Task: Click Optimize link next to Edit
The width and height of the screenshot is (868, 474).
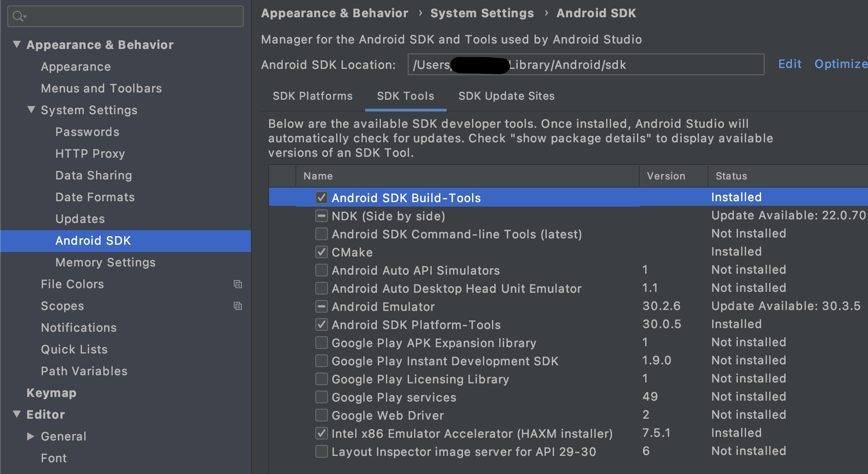Action: point(841,64)
